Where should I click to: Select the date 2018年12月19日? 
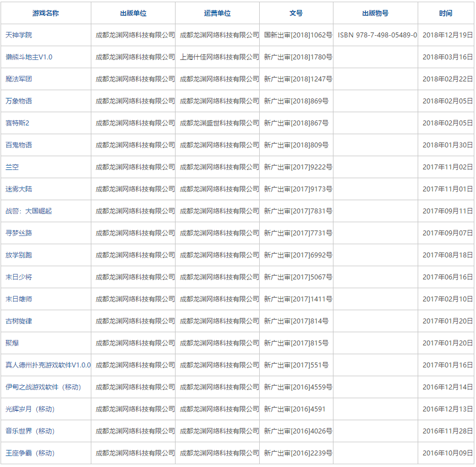448,35
